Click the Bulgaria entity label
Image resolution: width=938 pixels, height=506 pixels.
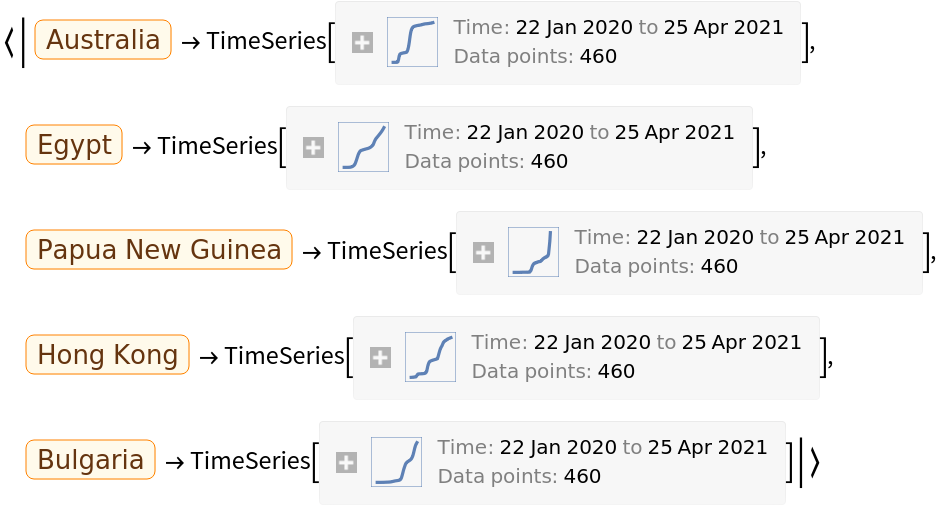click(91, 460)
